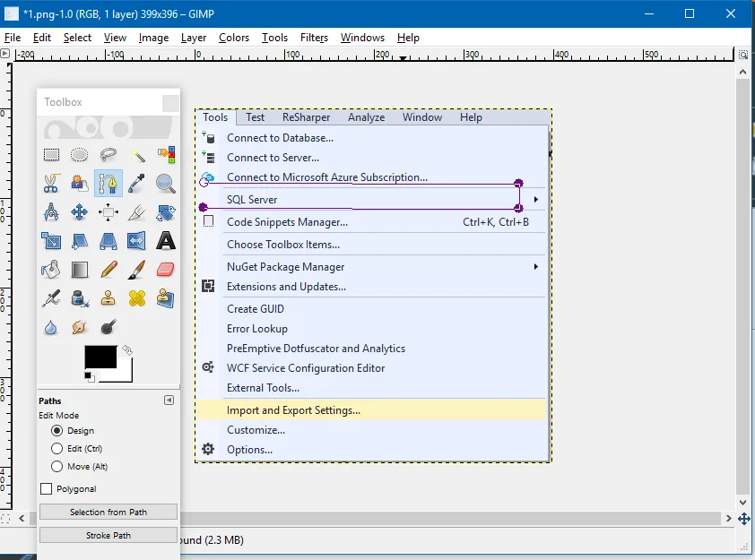Choose Design edit mode
Viewport: 755px width, 560px height.
(56, 431)
